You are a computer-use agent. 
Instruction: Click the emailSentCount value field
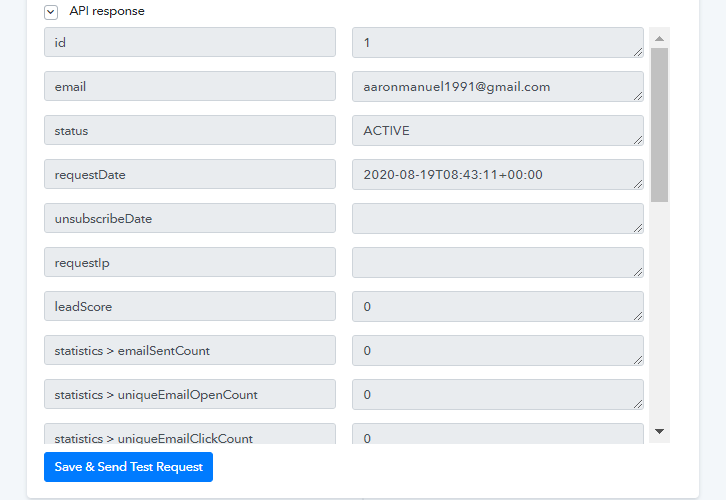(498, 350)
